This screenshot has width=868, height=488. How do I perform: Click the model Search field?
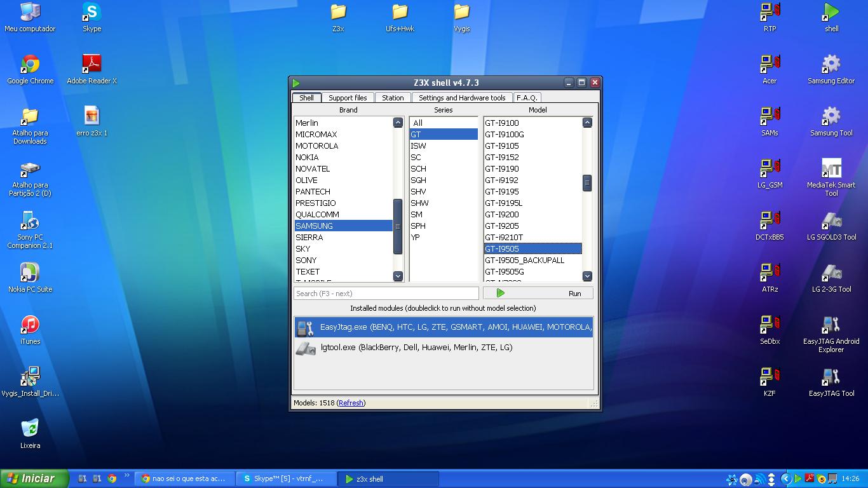(386, 294)
